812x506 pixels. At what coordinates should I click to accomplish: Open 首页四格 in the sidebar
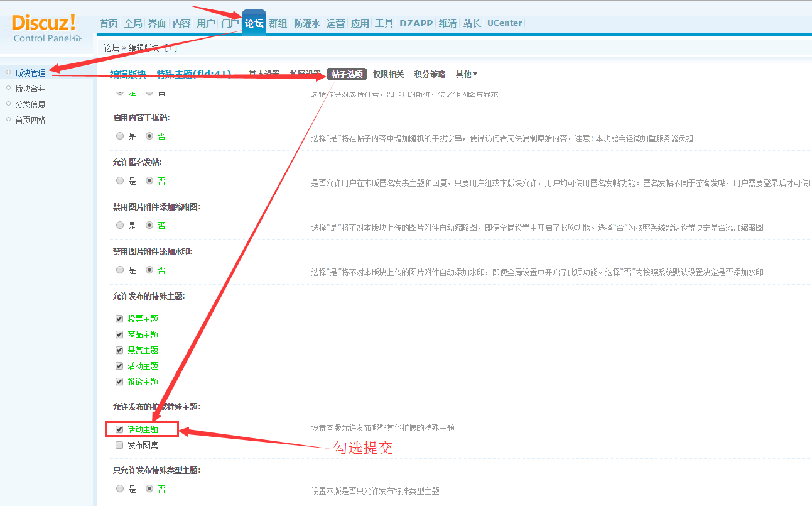click(x=30, y=120)
